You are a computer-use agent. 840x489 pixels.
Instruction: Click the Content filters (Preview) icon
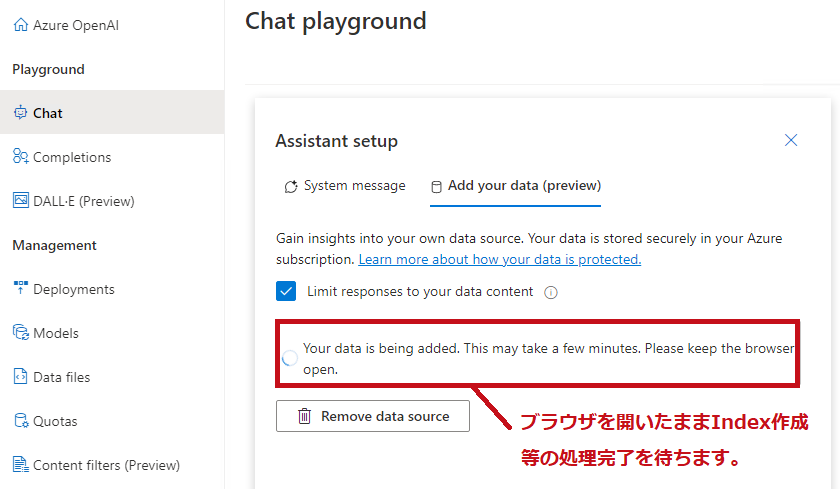[20, 464]
